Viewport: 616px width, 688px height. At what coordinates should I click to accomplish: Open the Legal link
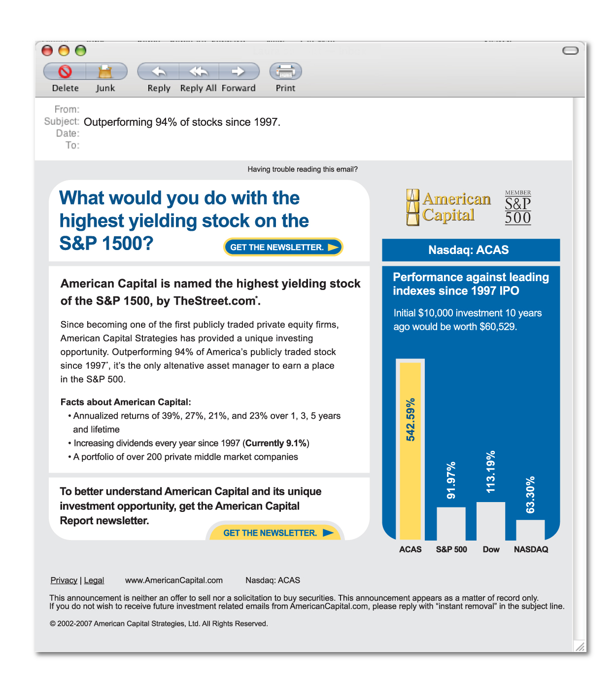coord(94,580)
